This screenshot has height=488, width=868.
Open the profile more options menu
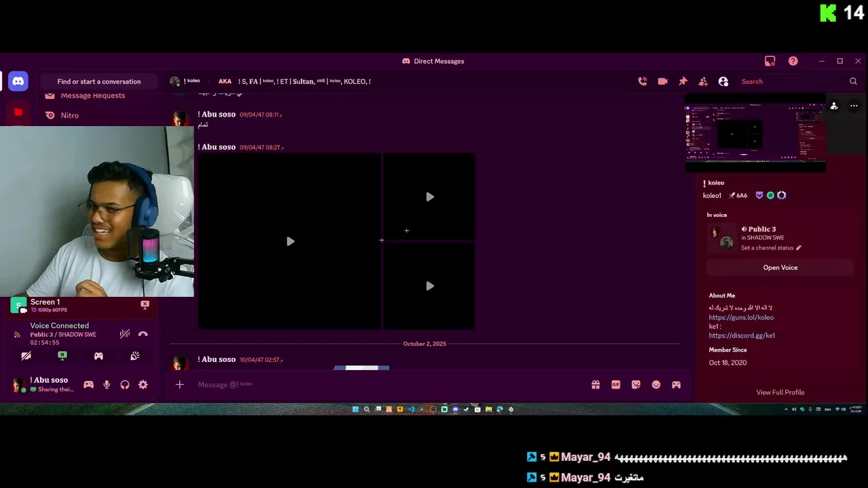(x=854, y=106)
